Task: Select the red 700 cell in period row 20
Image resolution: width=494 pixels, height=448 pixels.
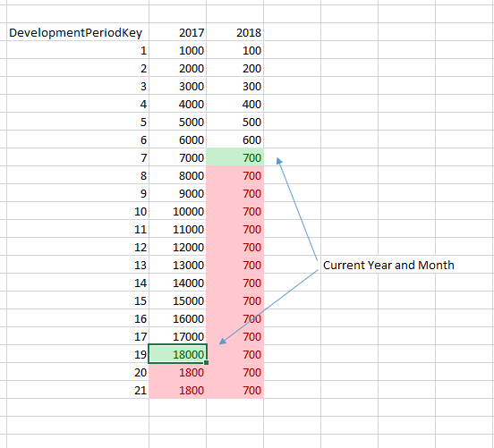Action: pyautogui.click(x=235, y=372)
